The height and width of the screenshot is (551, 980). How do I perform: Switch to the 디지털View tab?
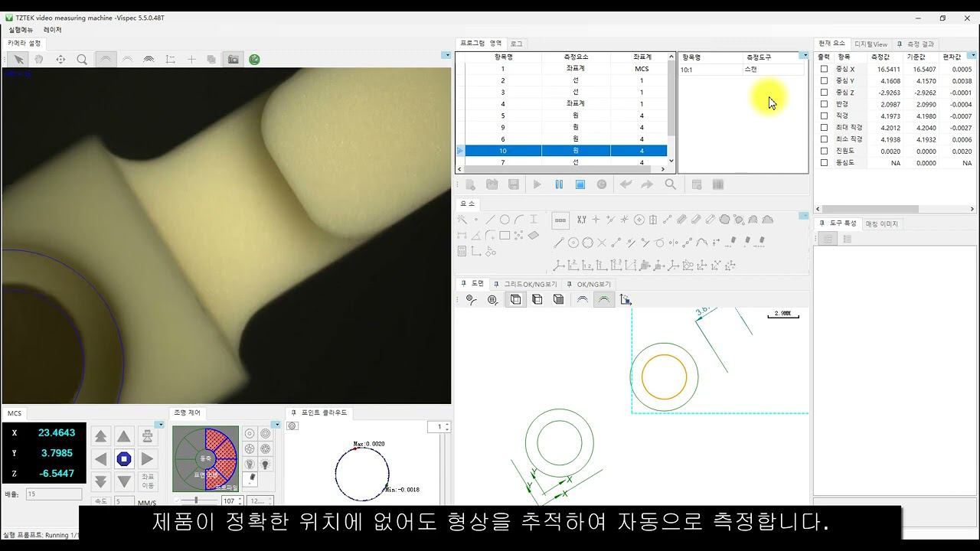(871, 44)
